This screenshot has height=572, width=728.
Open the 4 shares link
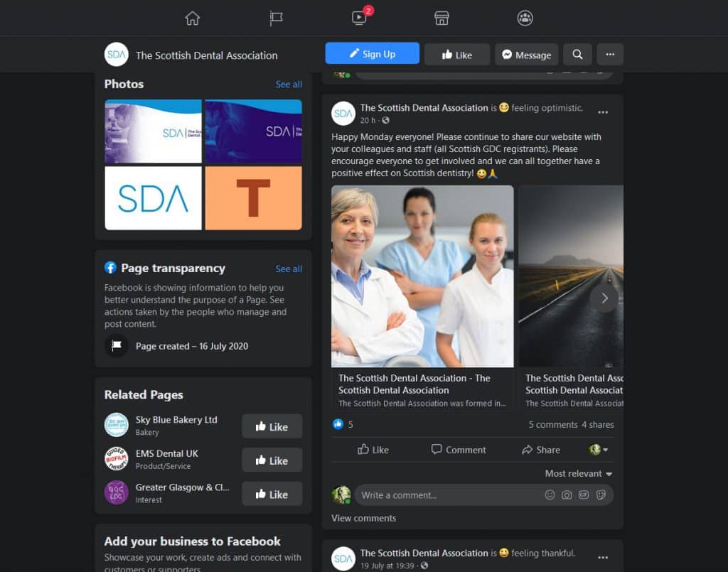[598, 425]
